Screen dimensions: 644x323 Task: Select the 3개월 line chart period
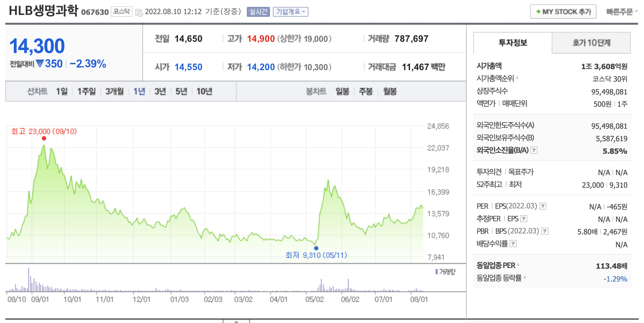pyautogui.click(x=114, y=91)
